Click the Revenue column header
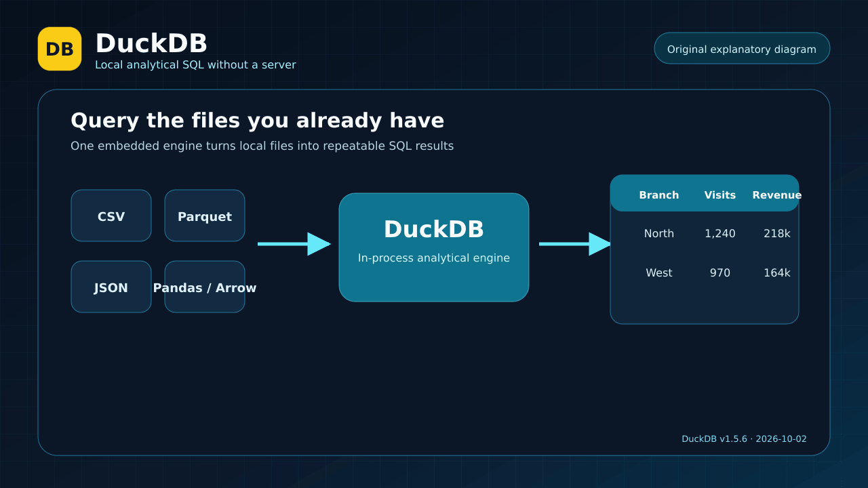The width and height of the screenshot is (868, 488). tap(777, 195)
